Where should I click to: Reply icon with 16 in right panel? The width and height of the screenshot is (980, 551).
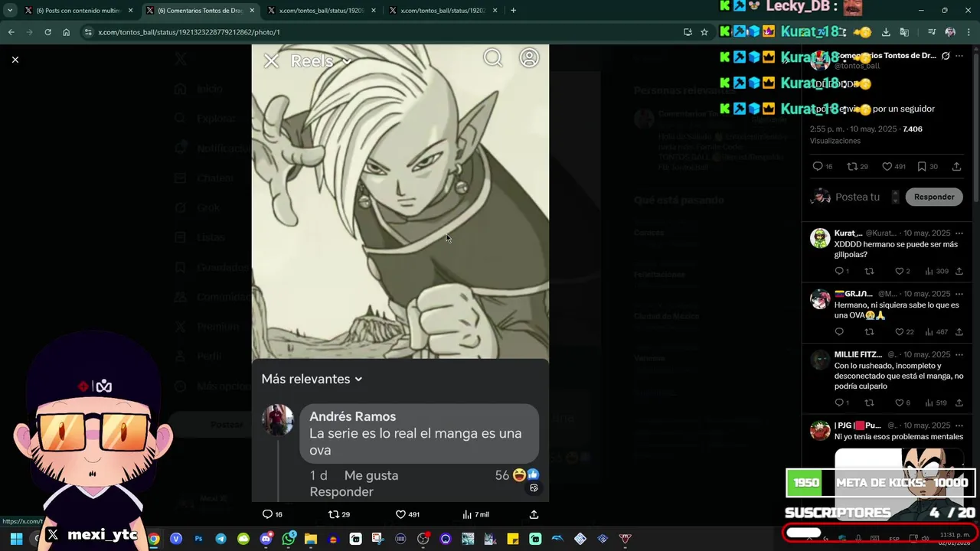coord(822,167)
